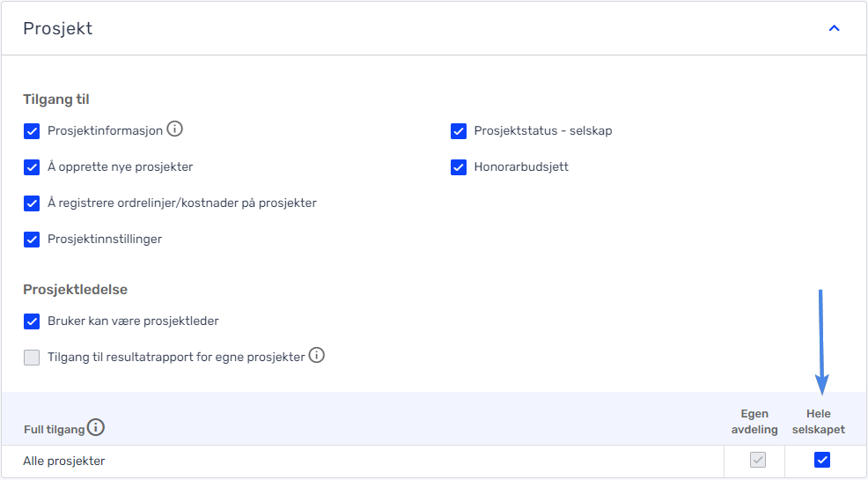Image resolution: width=868 pixels, height=480 pixels.
Task: Click the Hele selskapet column header
Action: coord(818,421)
